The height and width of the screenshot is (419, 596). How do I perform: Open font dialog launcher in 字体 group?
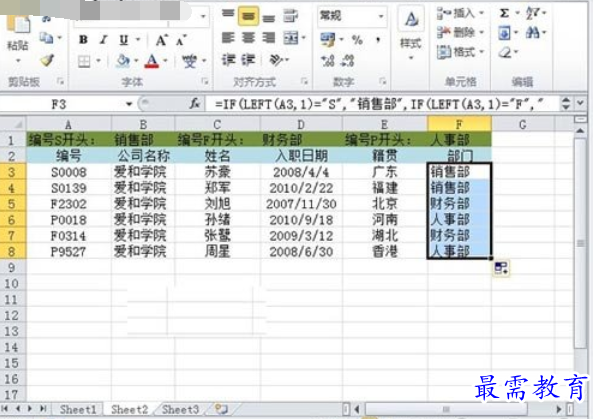[204, 81]
